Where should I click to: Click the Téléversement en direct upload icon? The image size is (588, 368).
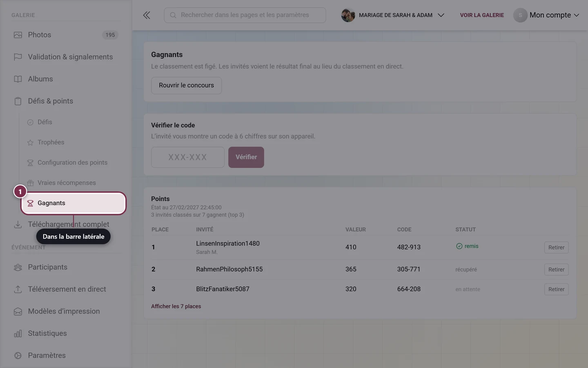point(18,289)
